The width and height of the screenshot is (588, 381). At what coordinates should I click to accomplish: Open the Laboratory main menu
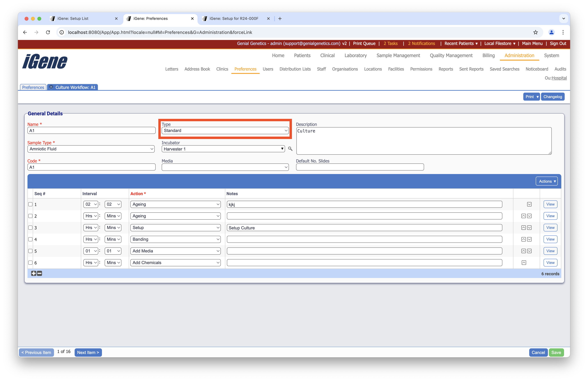[x=355, y=55]
